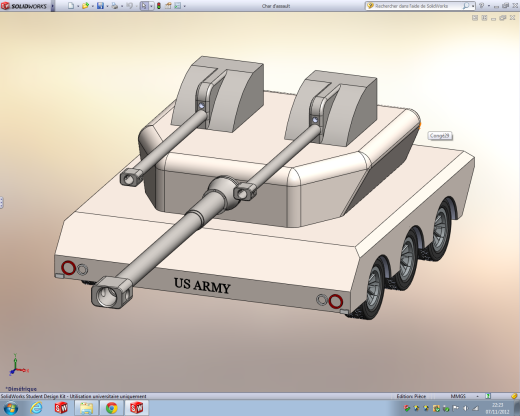Click the first document tile window icon
This screenshot has height=416, width=520.
pos(475,18)
